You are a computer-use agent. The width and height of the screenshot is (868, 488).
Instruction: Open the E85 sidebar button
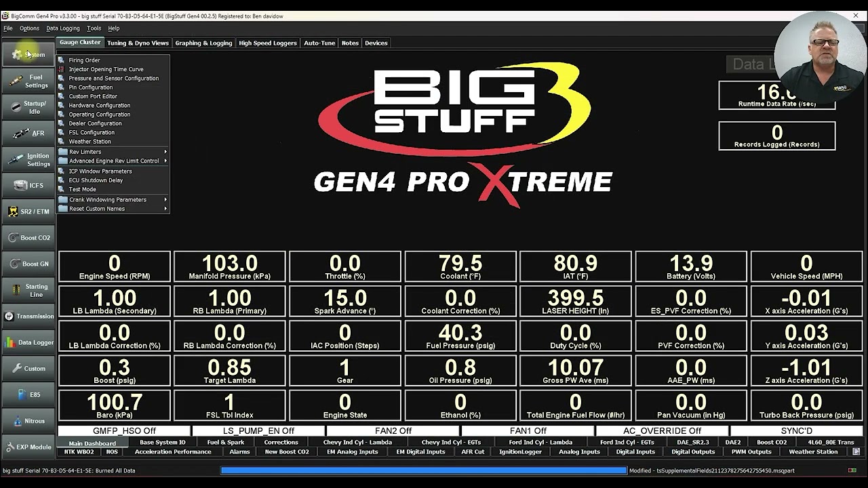[28, 394]
